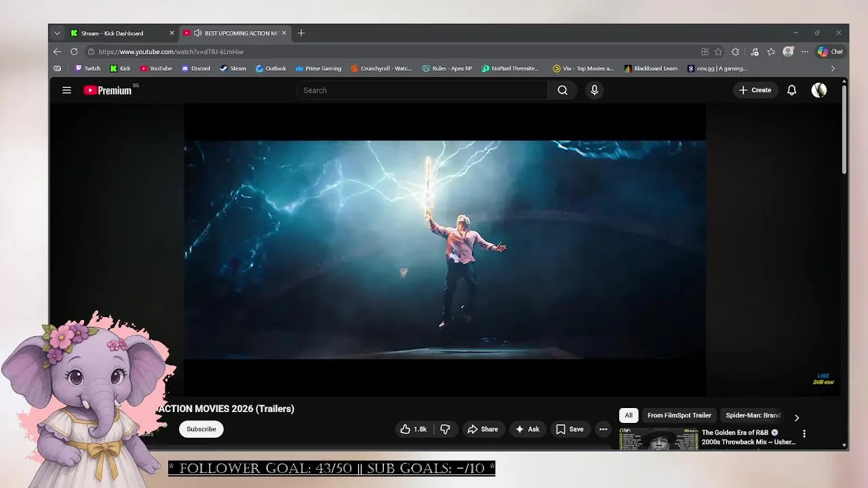
Task: Open more actions three-dot menu under video
Action: (603, 429)
